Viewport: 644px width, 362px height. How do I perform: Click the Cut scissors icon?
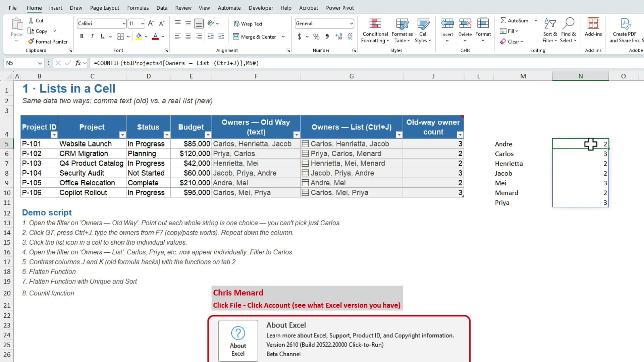point(31,20)
